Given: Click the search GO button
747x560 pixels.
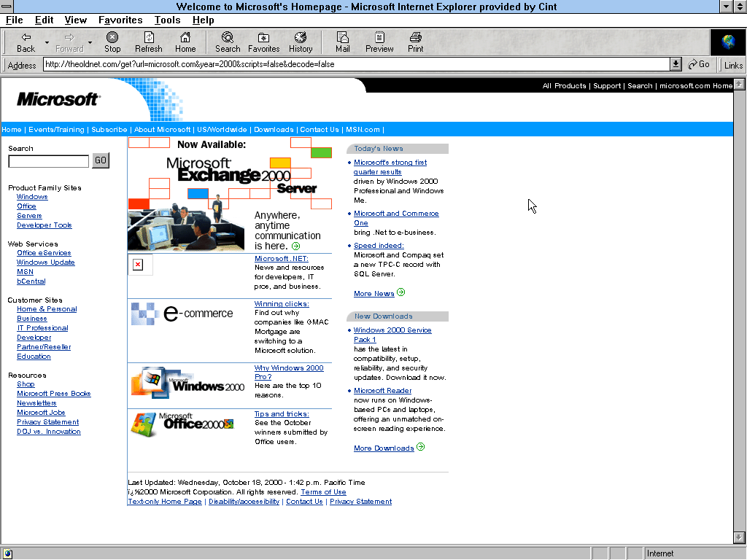Looking at the screenshot, I should pos(101,160).
